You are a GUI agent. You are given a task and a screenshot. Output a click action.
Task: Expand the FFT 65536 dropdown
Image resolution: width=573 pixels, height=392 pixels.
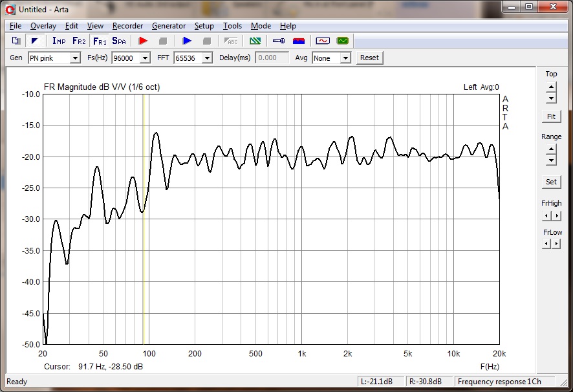pos(207,58)
